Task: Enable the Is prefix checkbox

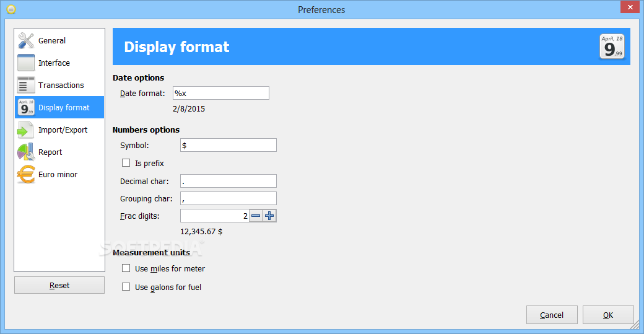Action: 126,163
